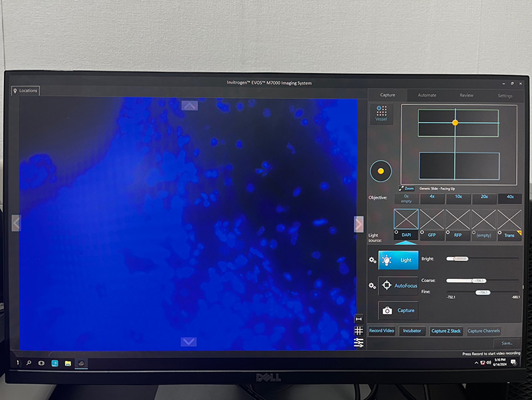The width and height of the screenshot is (532, 400).
Task: Open autofocus settings gear next to AutoFocus
Action: [372, 286]
